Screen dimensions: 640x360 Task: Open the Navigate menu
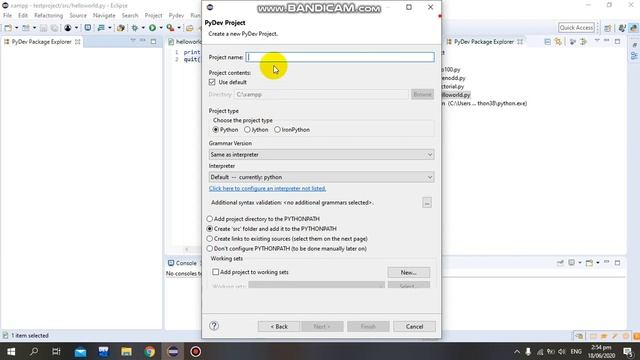pyautogui.click(x=104, y=16)
